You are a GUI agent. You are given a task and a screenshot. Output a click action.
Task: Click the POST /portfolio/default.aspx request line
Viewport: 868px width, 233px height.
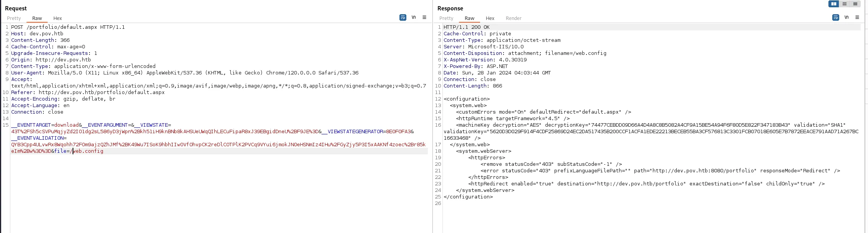[68, 27]
